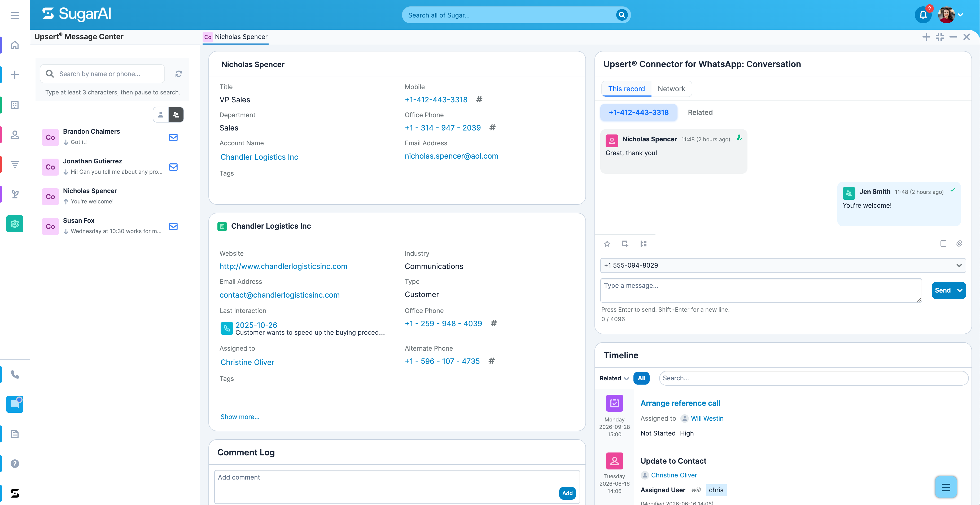Click the floating blue menu button

point(946,487)
